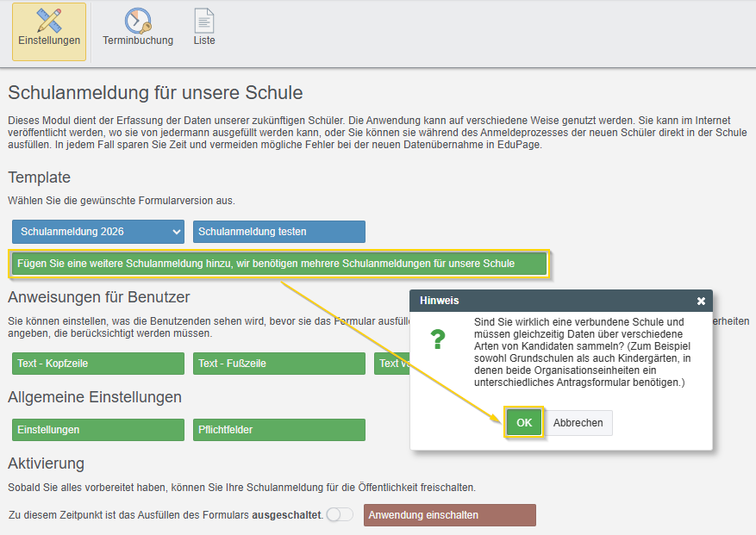The width and height of the screenshot is (756, 535).
Task: Click the 'Schulanmeldung für unsere Schule' heading
Action: tap(155, 93)
